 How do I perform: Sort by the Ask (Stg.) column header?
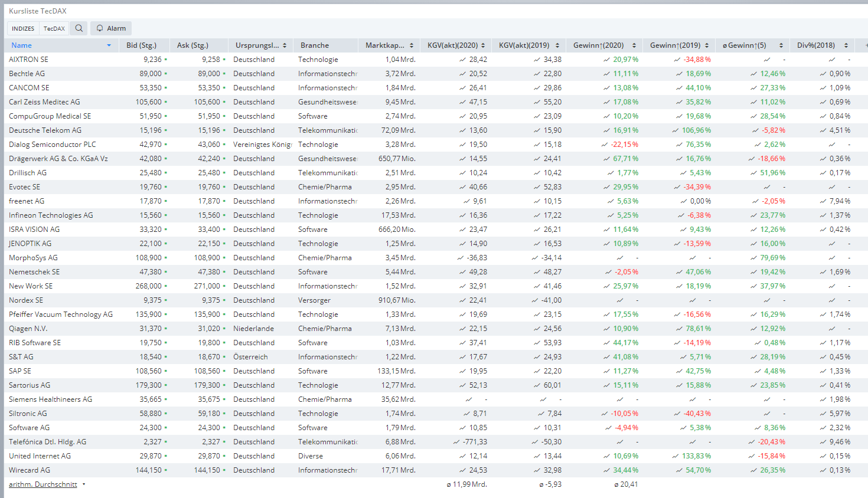tap(192, 45)
